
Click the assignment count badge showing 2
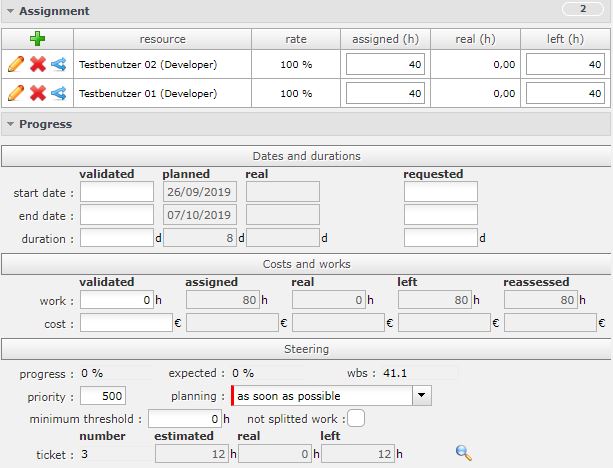click(x=582, y=10)
